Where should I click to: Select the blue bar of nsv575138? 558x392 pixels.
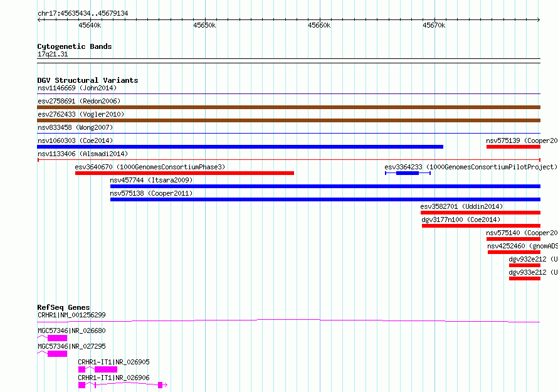pyautogui.click(x=325, y=199)
